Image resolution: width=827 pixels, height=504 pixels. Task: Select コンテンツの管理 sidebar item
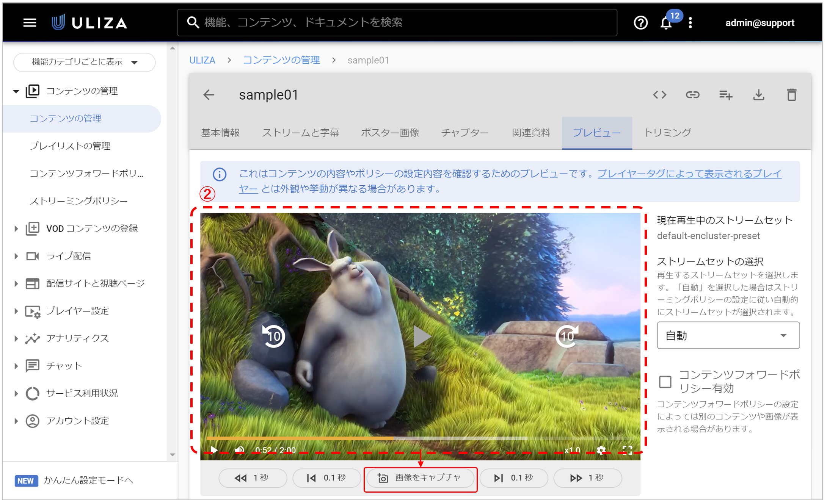click(x=82, y=119)
